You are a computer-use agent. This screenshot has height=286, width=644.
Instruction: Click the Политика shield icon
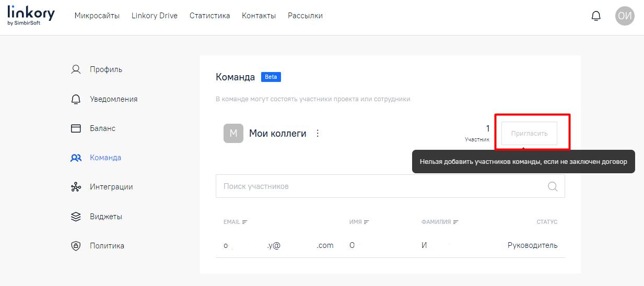click(76, 246)
